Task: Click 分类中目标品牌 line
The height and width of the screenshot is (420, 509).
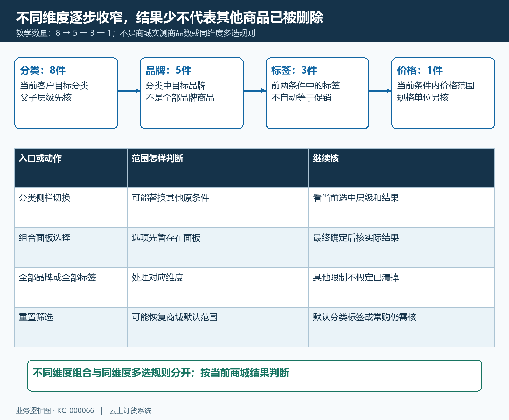Action: [176, 86]
